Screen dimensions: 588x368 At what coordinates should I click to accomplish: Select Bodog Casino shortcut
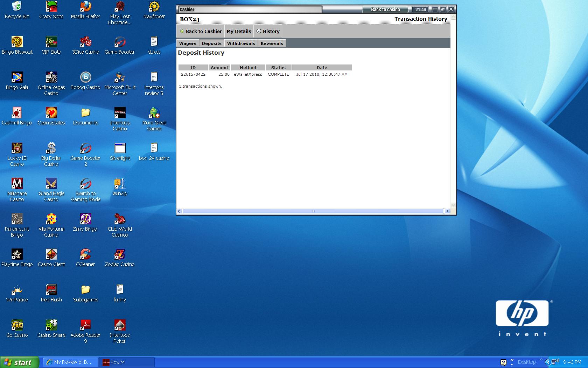(x=85, y=81)
